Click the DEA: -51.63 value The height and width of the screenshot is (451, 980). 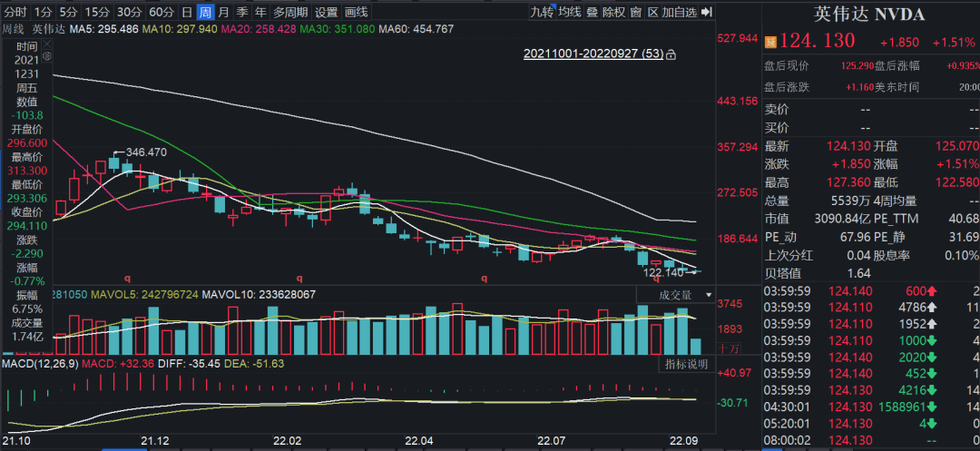coord(255,364)
